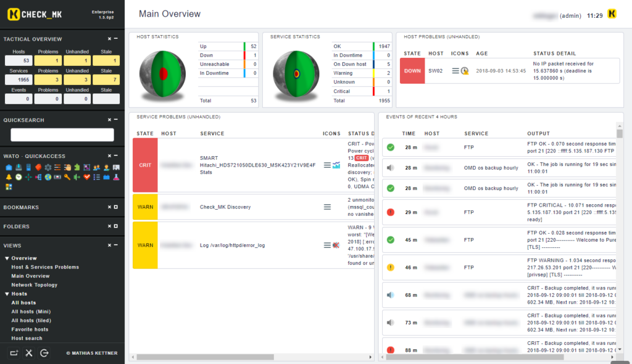Click the pink flask icon in WATO
Screen dimensions: 632x364
pos(116,177)
